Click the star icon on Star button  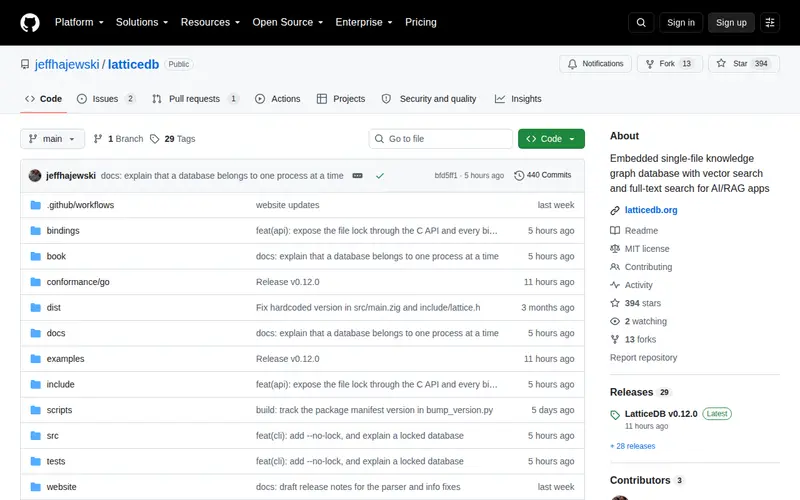[721, 63]
